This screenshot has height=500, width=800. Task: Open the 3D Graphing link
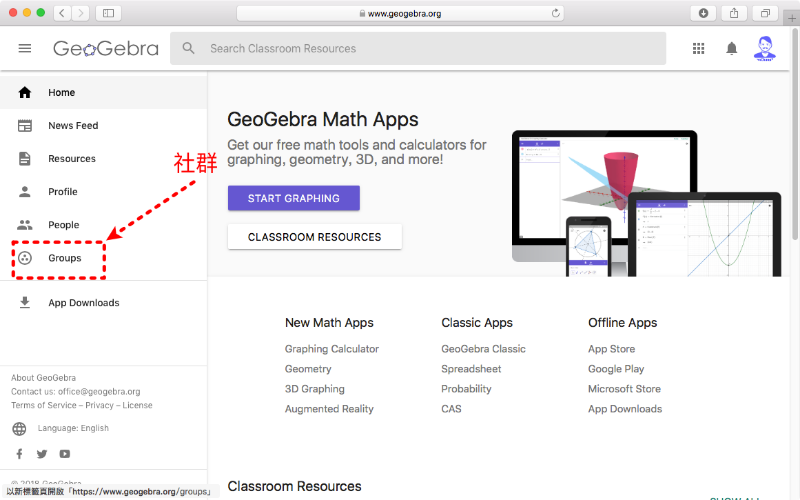(315, 389)
